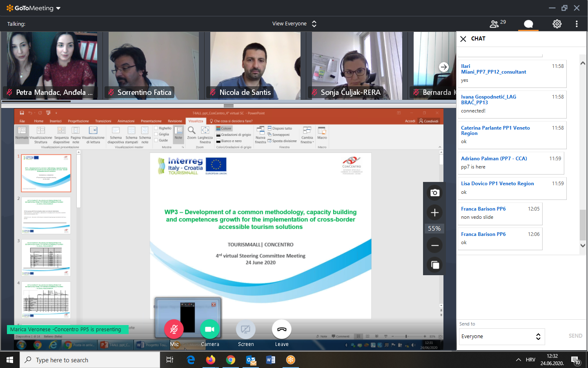Click the SEND chat button
Viewport: 588px width, 368px height.
tap(575, 336)
